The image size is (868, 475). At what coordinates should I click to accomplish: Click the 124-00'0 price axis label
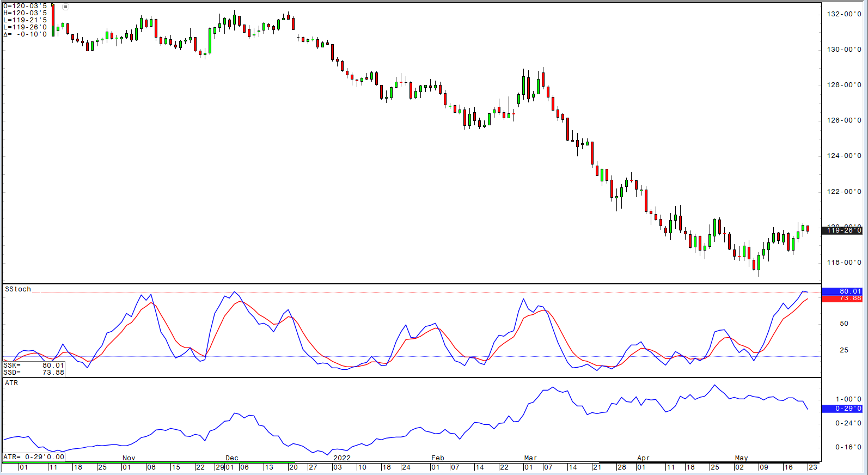844,156
